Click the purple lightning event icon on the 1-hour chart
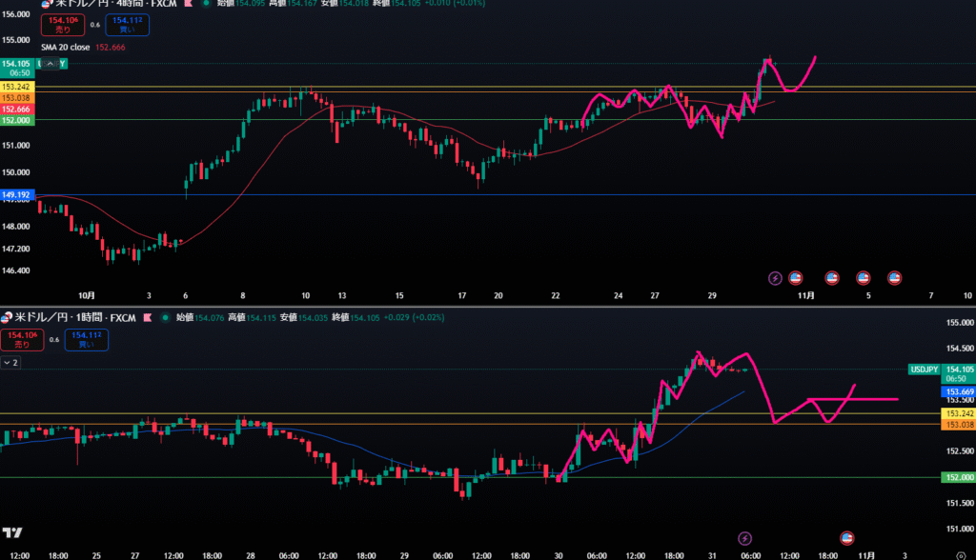The width and height of the screenshot is (976, 560). point(745,539)
